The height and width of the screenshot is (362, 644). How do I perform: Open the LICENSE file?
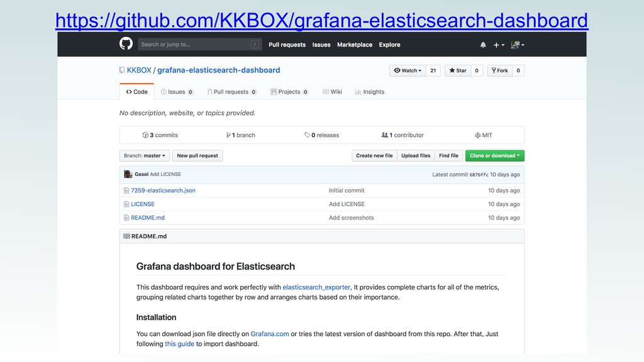click(143, 204)
